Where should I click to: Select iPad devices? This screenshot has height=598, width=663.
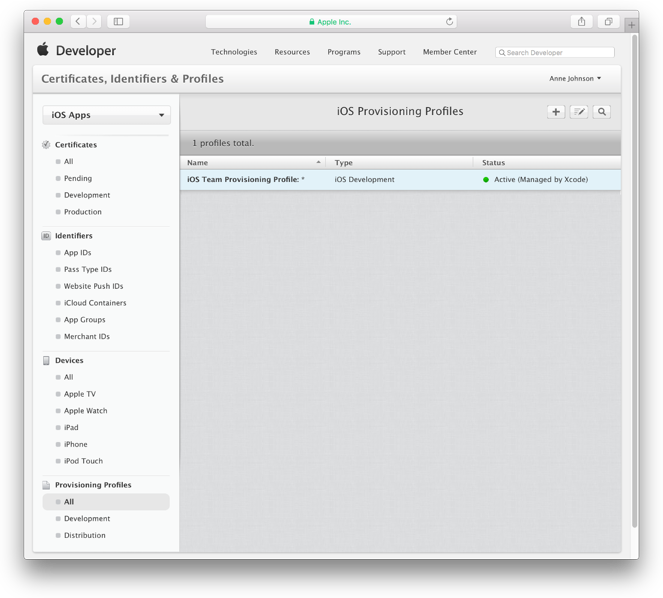pyautogui.click(x=71, y=428)
